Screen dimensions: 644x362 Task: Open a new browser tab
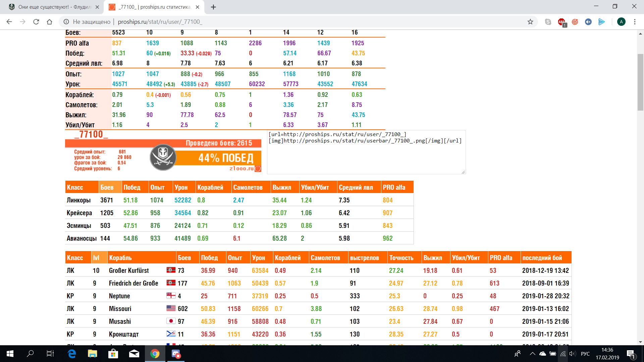[x=213, y=7]
